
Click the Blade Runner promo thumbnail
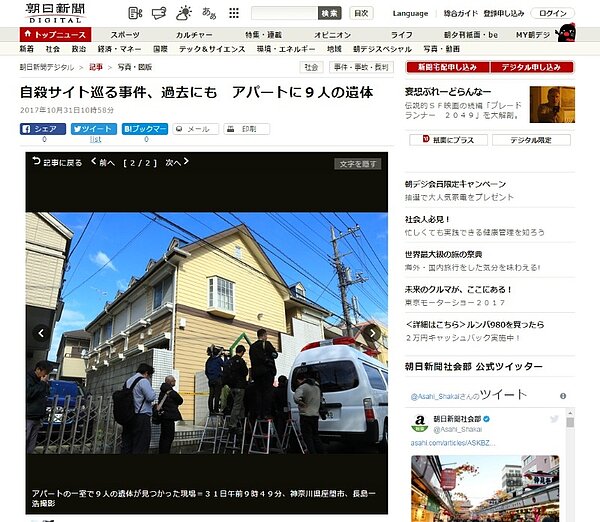point(552,104)
